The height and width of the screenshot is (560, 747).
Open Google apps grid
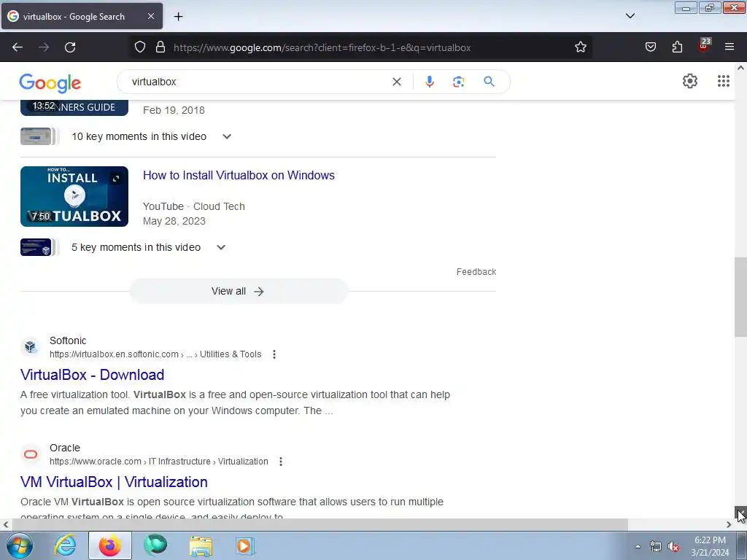(x=723, y=82)
